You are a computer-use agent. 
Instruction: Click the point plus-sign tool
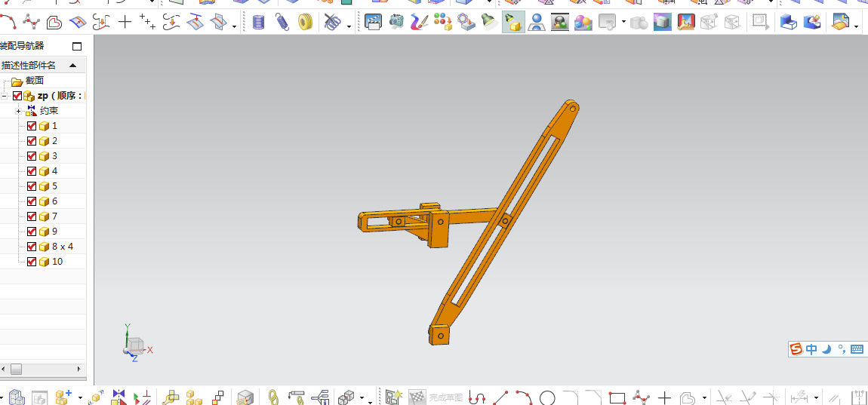click(x=125, y=22)
